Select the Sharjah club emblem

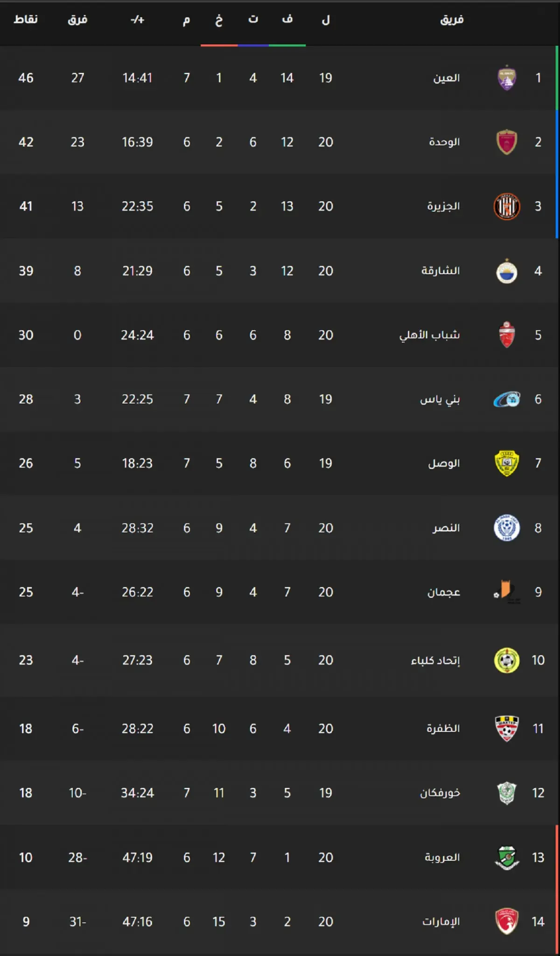(x=507, y=271)
